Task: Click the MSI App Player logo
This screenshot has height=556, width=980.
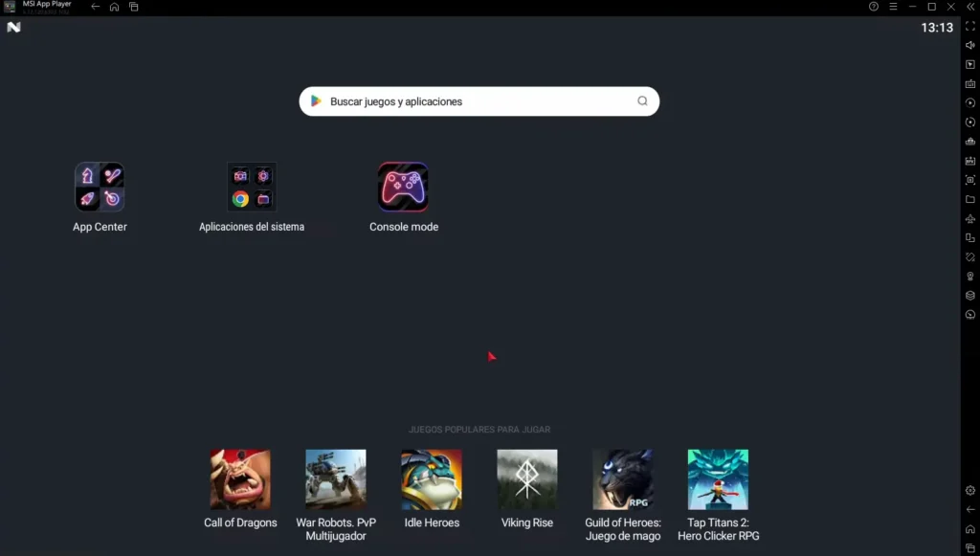Action: point(10,7)
